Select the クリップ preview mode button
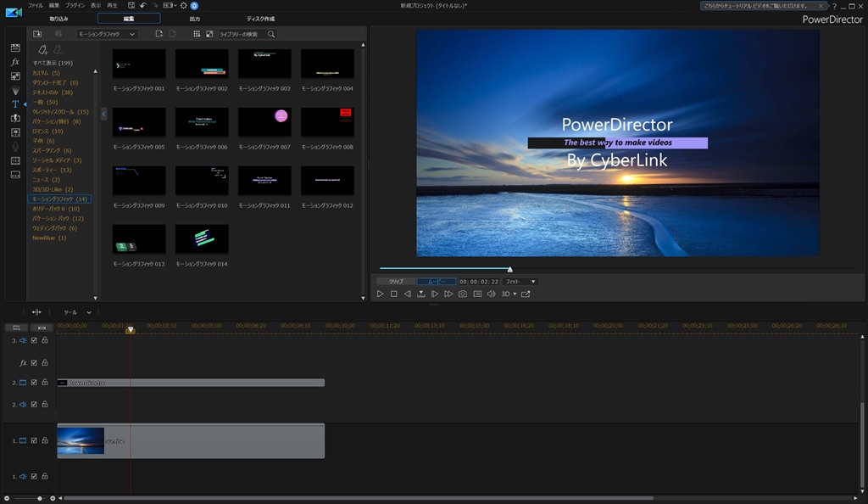Screen dimensions: 868x504 tap(396, 282)
